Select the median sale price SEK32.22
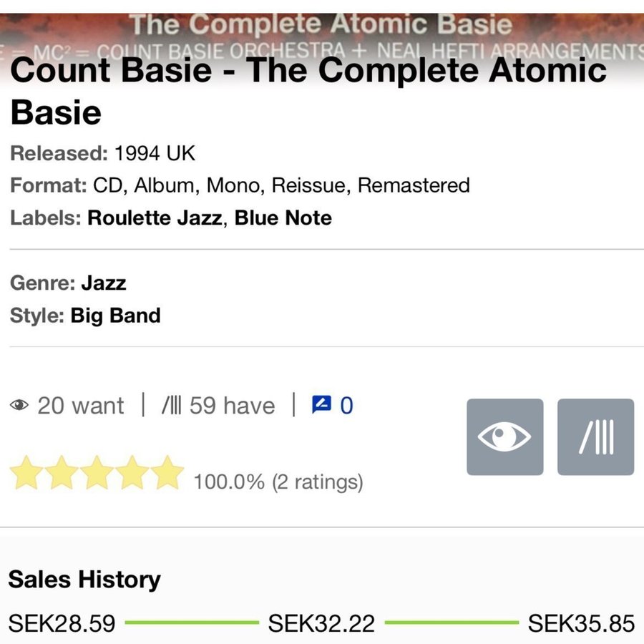The height and width of the screenshot is (644, 644). tap(321, 623)
